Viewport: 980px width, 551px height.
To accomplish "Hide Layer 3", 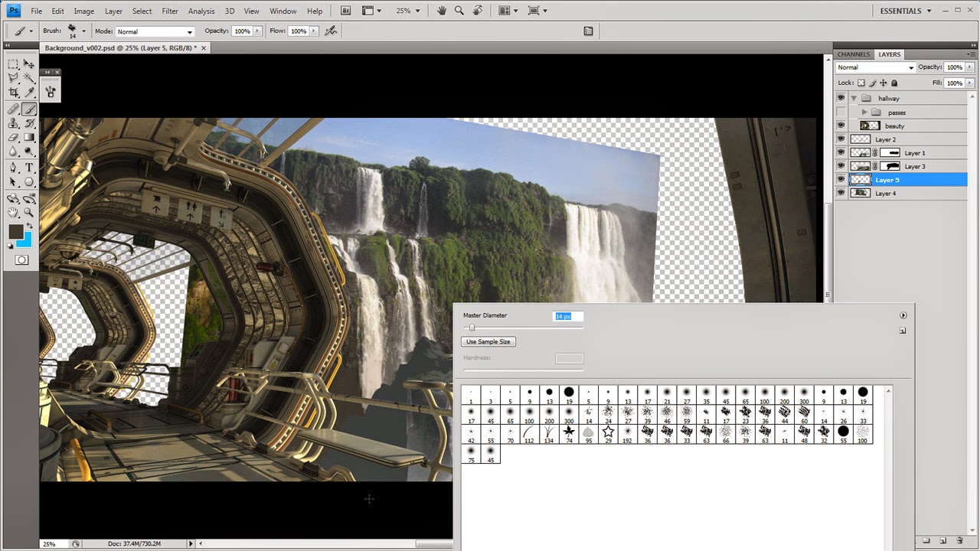I will tap(841, 166).
